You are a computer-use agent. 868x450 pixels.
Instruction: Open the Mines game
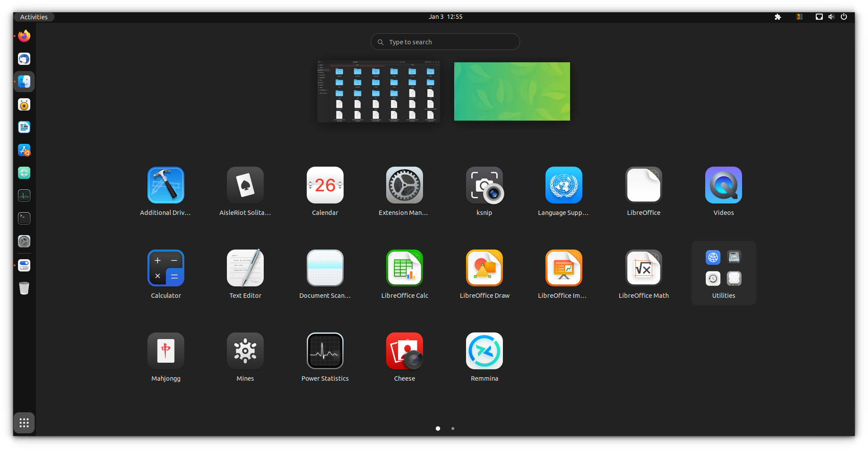click(245, 351)
